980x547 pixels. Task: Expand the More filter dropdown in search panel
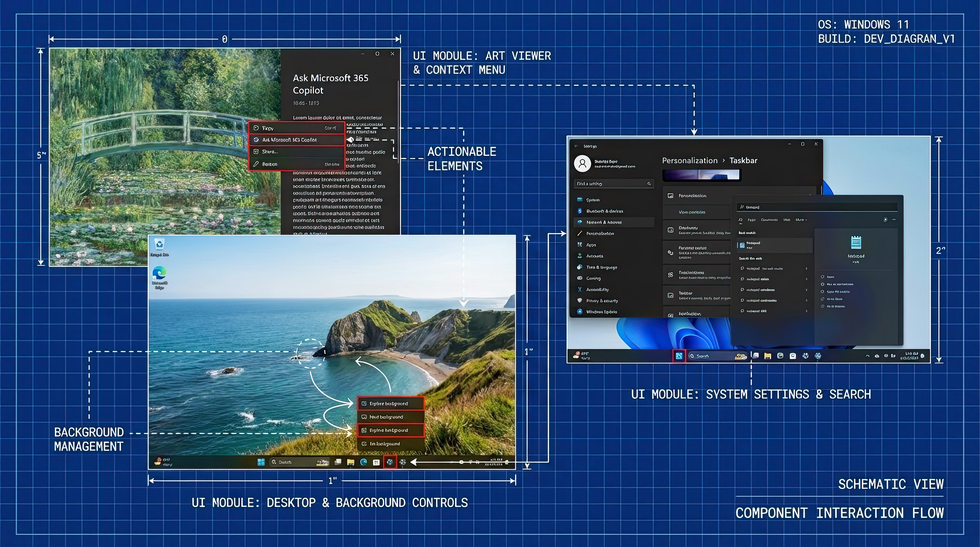pos(802,220)
